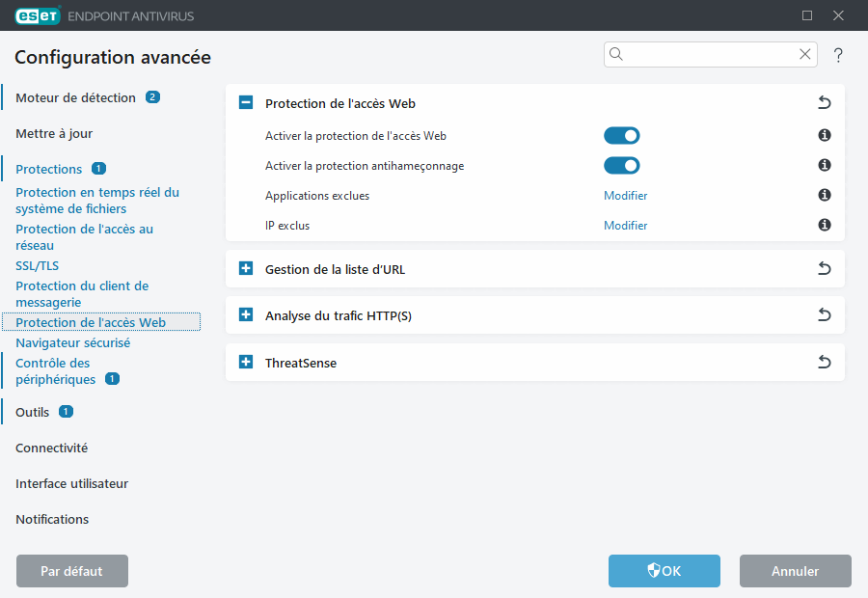Select SSL/TLS in the sidebar

37,265
